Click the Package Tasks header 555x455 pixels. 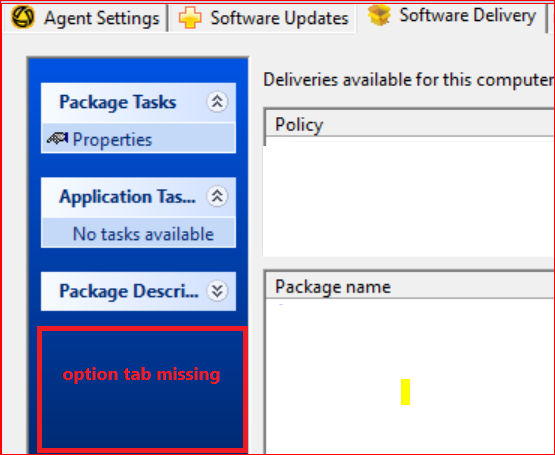(138, 102)
